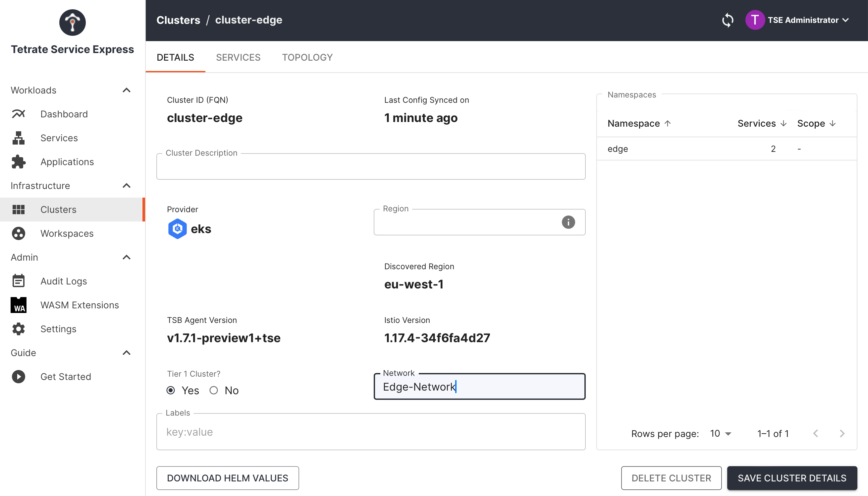Viewport: 868px width, 496px height.
Task: Click the Settings gear icon
Action: [x=18, y=329]
